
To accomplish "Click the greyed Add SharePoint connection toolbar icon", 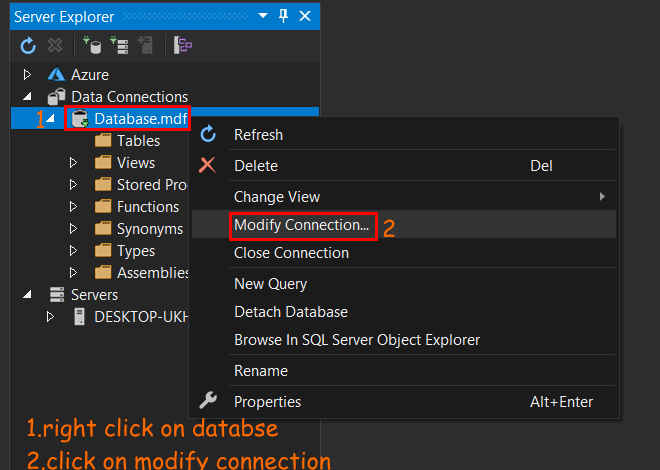I will (x=145, y=45).
